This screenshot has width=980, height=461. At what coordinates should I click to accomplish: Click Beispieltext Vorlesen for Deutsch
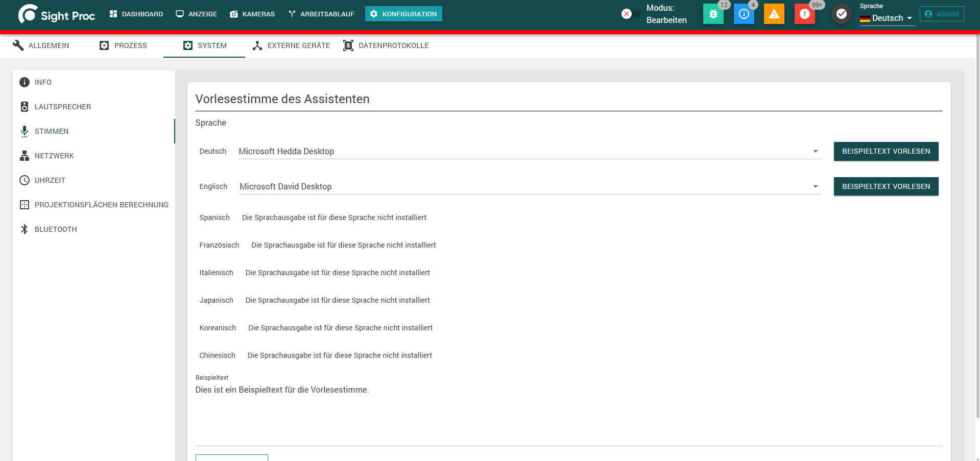pos(886,151)
